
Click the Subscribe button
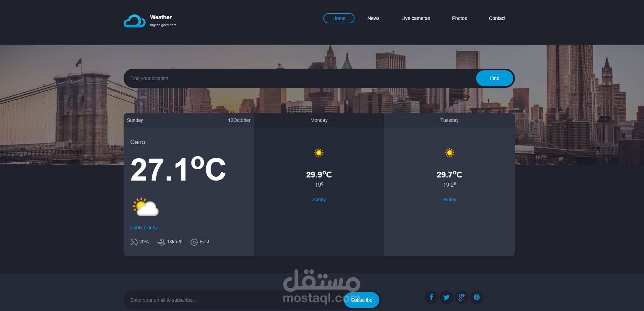pos(361,300)
